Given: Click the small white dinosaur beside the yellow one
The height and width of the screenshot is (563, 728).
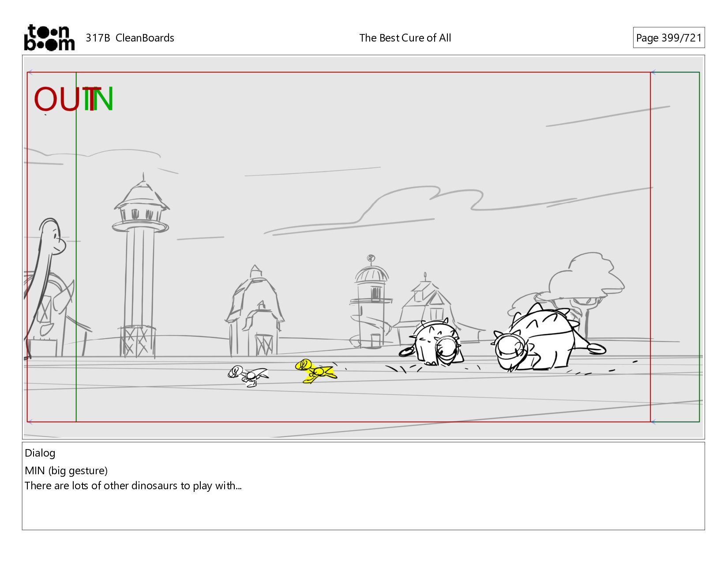Looking at the screenshot, I should coord(248,376).
